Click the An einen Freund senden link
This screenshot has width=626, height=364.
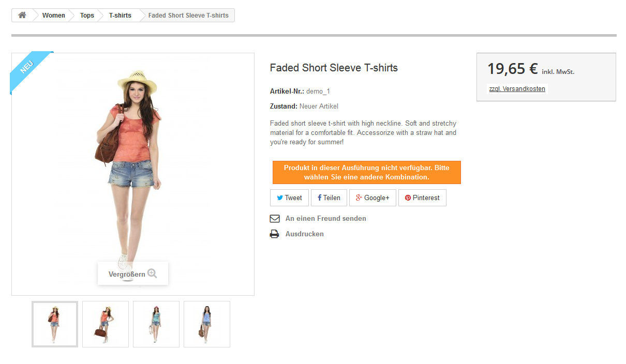click(x=325, y=219)
